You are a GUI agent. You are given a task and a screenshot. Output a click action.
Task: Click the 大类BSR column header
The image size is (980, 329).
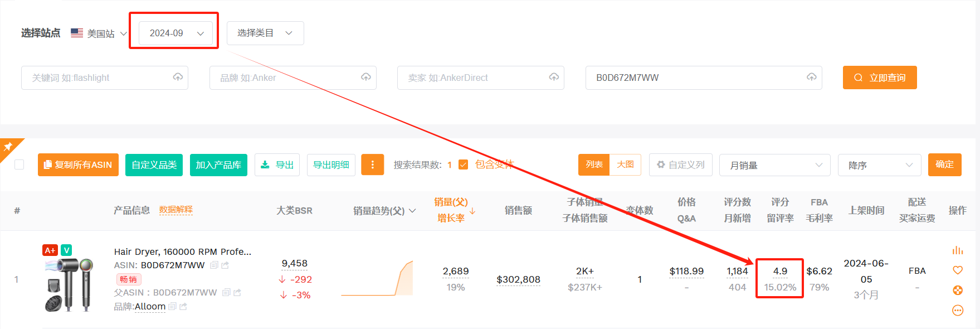coord(294,210)
